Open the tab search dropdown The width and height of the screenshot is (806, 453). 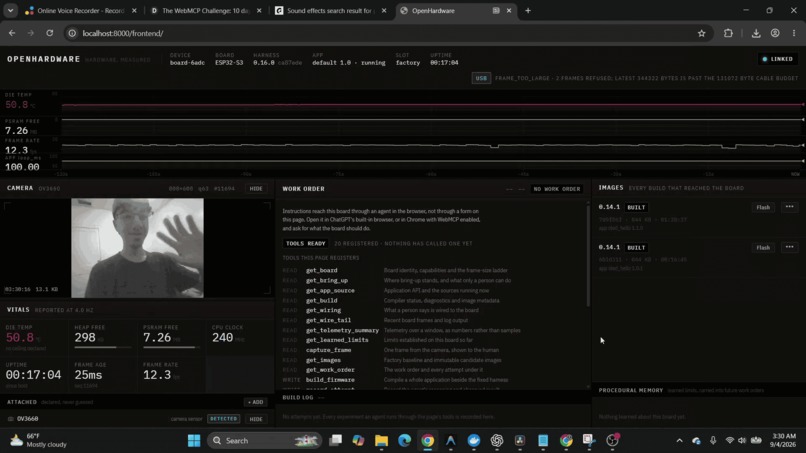tap(10, 10)
